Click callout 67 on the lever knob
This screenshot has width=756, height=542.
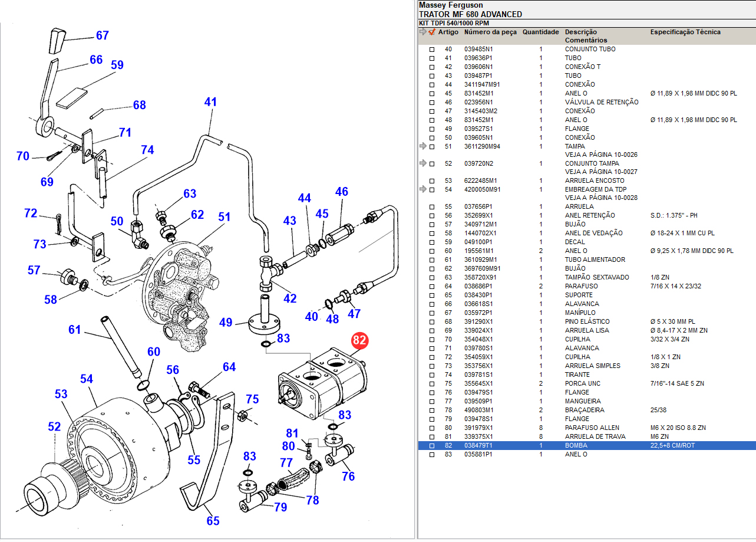tap(103, 35)
